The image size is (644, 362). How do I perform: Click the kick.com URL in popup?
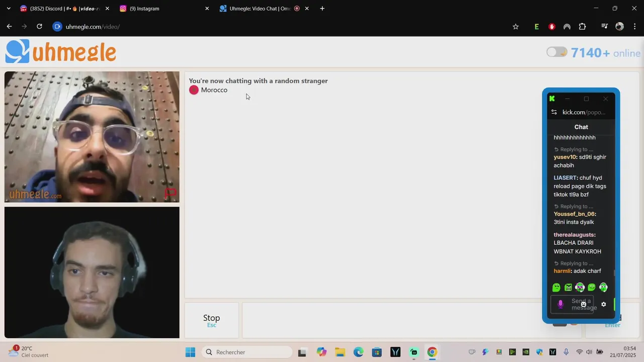click(x=584, y=112)
